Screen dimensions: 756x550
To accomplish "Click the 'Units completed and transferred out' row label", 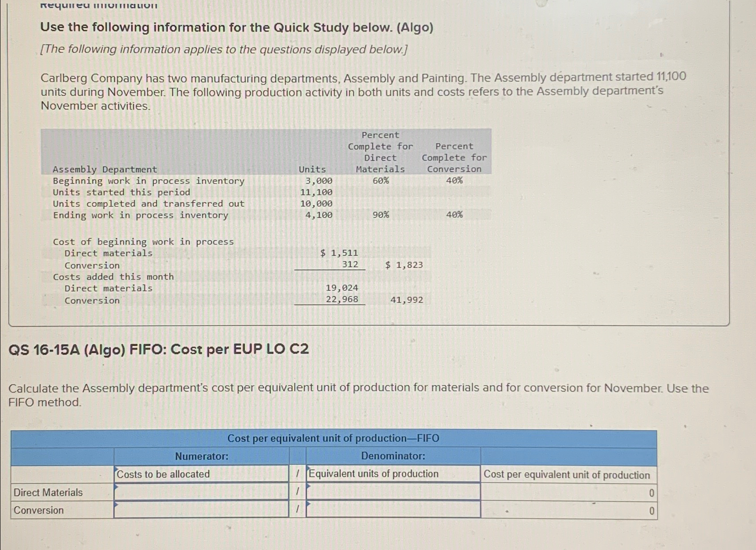I will click(149, 204).
